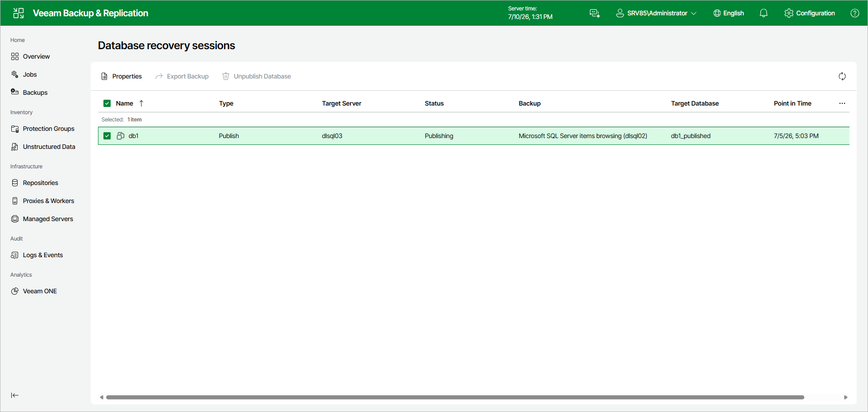868x412 pixels.
Task: Click the Logs & Events icon
Action: pos(15,255)
